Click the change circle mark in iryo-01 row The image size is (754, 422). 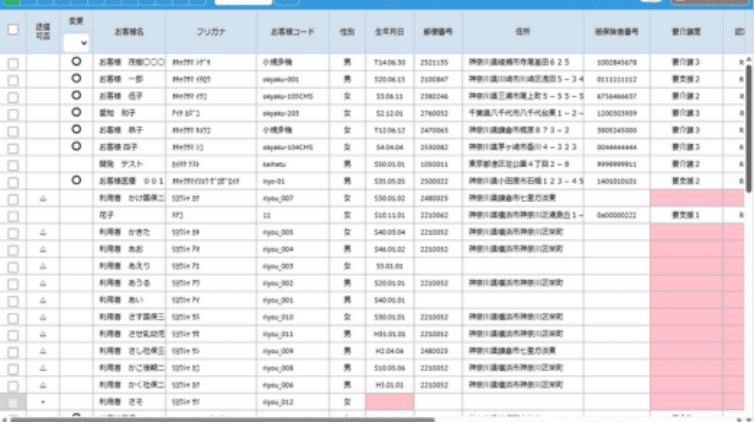[76, 180]
